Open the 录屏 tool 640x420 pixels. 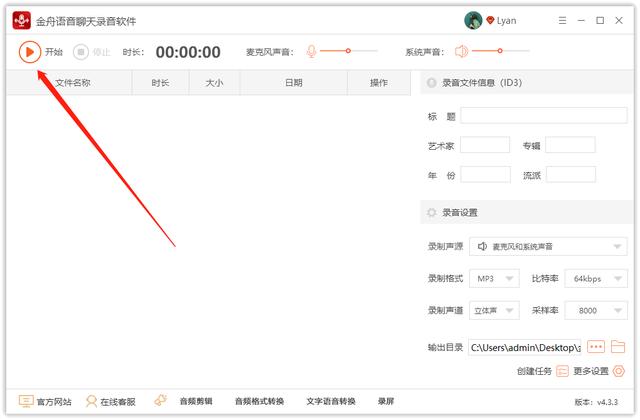click(x=386, y=401)
